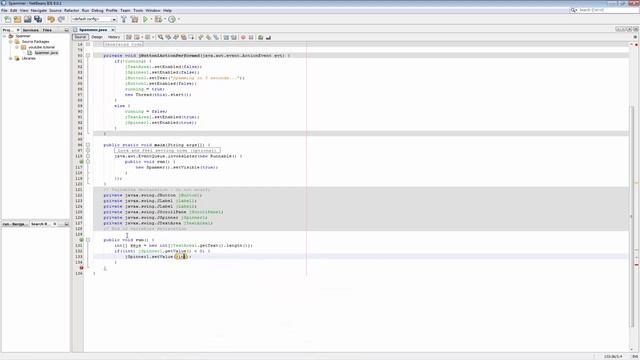This screenshot has width=640, height=360.
Task: Open the Tools menu
Action: [138, 10]
